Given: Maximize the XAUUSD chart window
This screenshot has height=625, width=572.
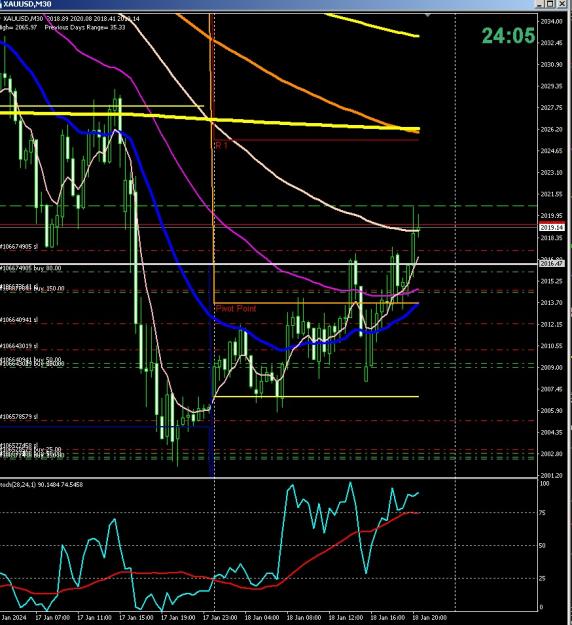Looking at the screenshot, I should [550, 4].
